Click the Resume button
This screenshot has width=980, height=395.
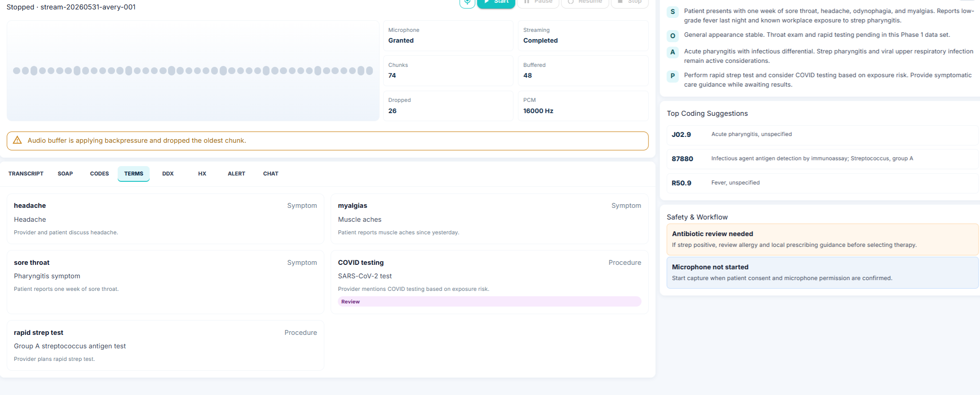click(x=585, y=2)
